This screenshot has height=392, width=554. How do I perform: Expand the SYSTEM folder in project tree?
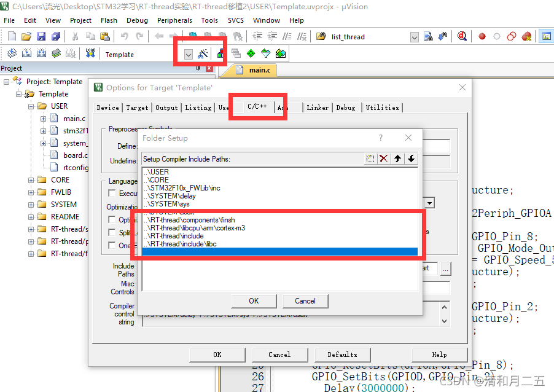[x=31, y=205]
